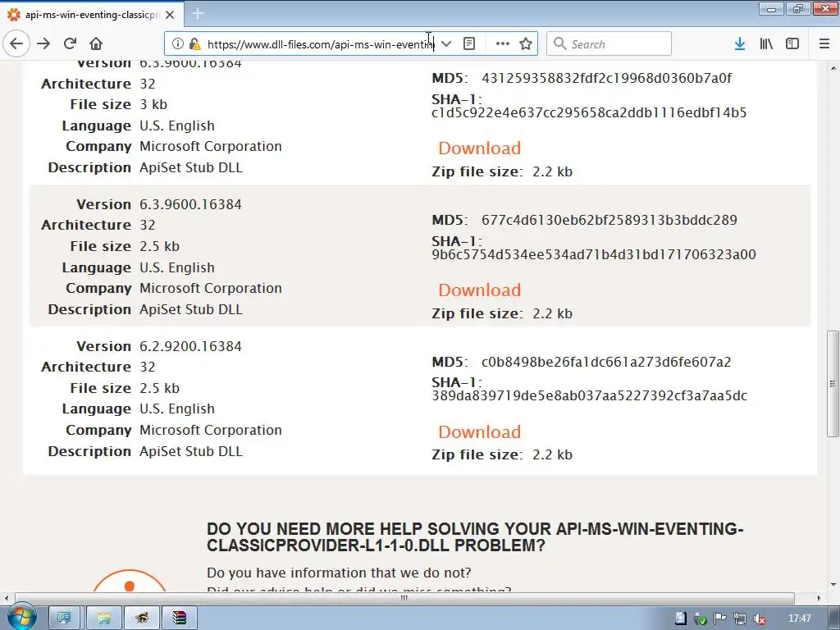Open the Library bookmarks and history menu
The image size is (840, 630).
click(766, 44)
